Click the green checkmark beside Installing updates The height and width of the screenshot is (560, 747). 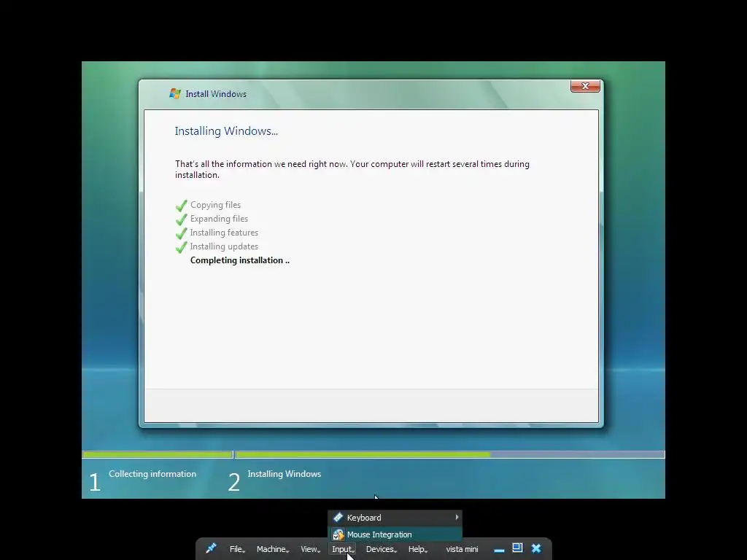point(181,247)
